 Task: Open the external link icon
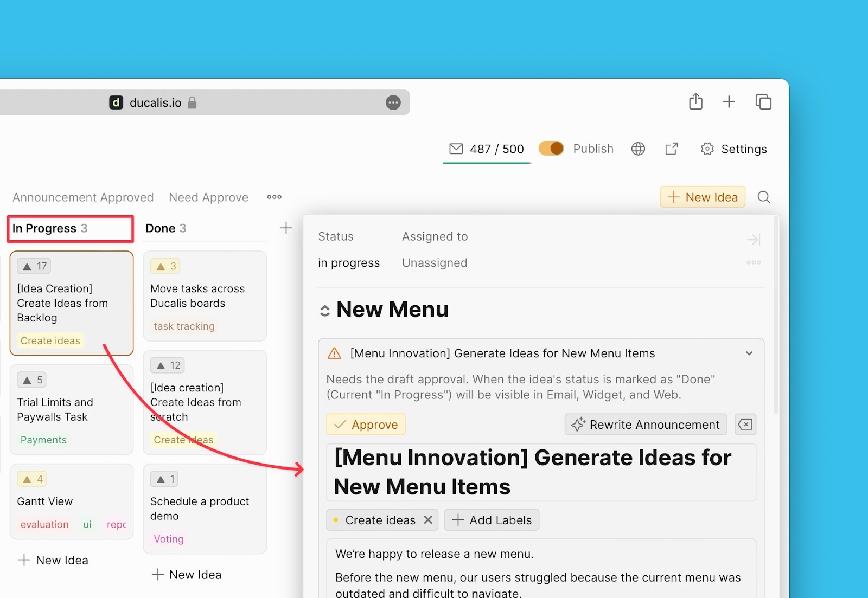click(x=672, y=149)
